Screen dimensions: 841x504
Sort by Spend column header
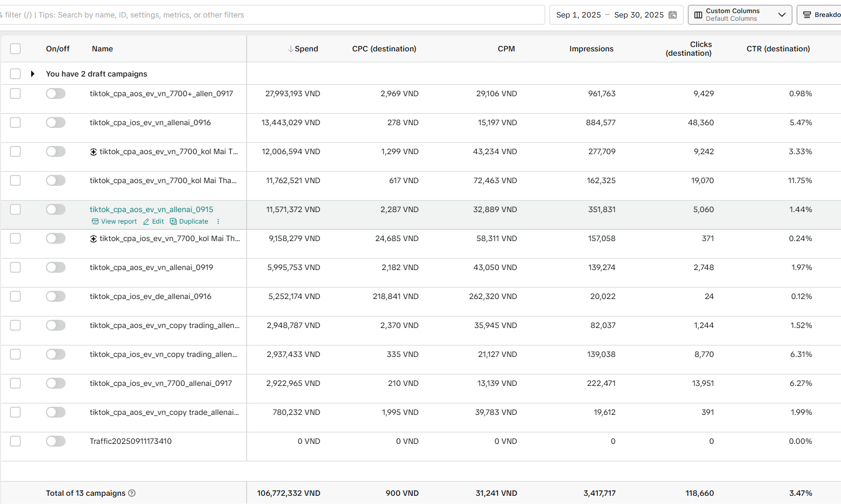[303, 49]
